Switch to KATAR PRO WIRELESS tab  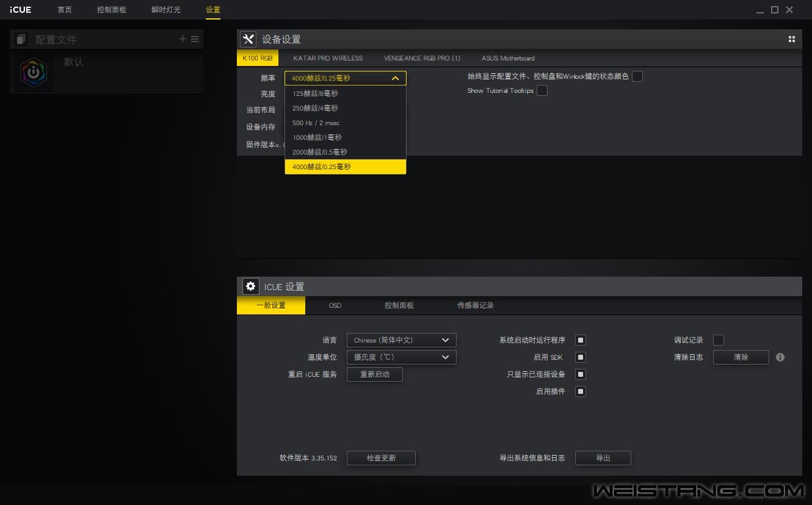click(x=328, y=58)
